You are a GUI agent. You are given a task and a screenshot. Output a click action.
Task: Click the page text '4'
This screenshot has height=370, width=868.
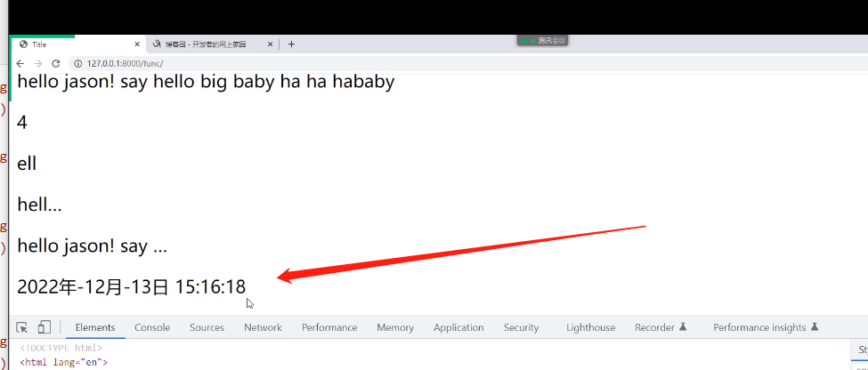[22, 122]
